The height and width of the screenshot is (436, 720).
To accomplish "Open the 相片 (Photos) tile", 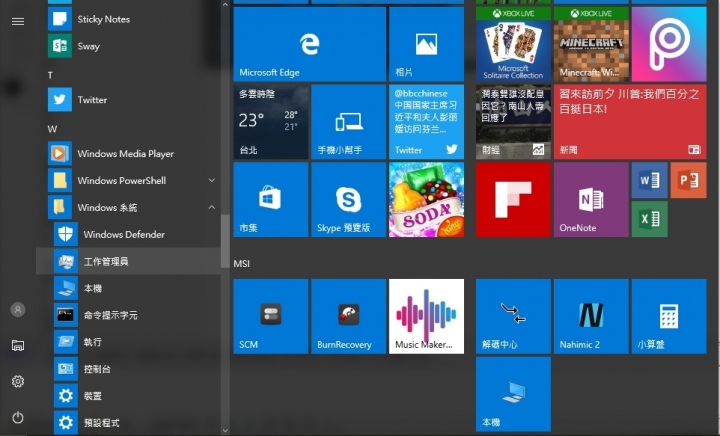I will tap(427, 44).
